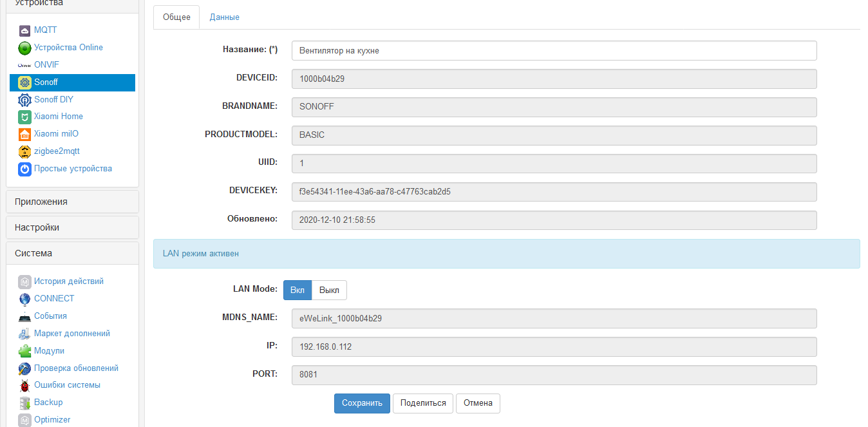The width and height of the screenshot is (868, 427).
Task: Click inside the Название text field
Action: (554, 50)
